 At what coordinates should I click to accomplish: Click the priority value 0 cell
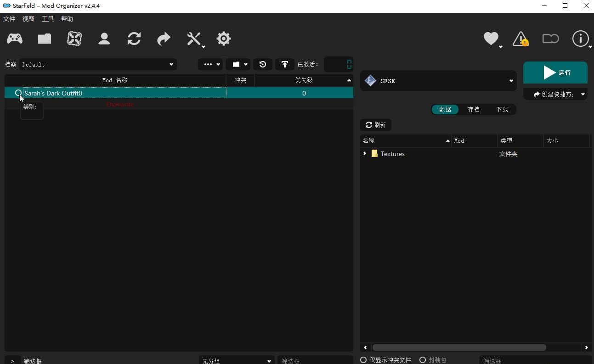[304, 93]
